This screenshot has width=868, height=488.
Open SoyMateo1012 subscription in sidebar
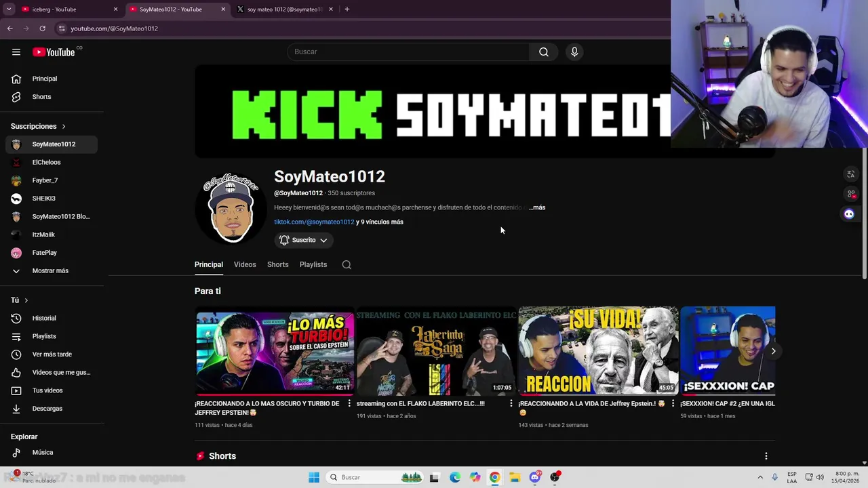(52, 144)
